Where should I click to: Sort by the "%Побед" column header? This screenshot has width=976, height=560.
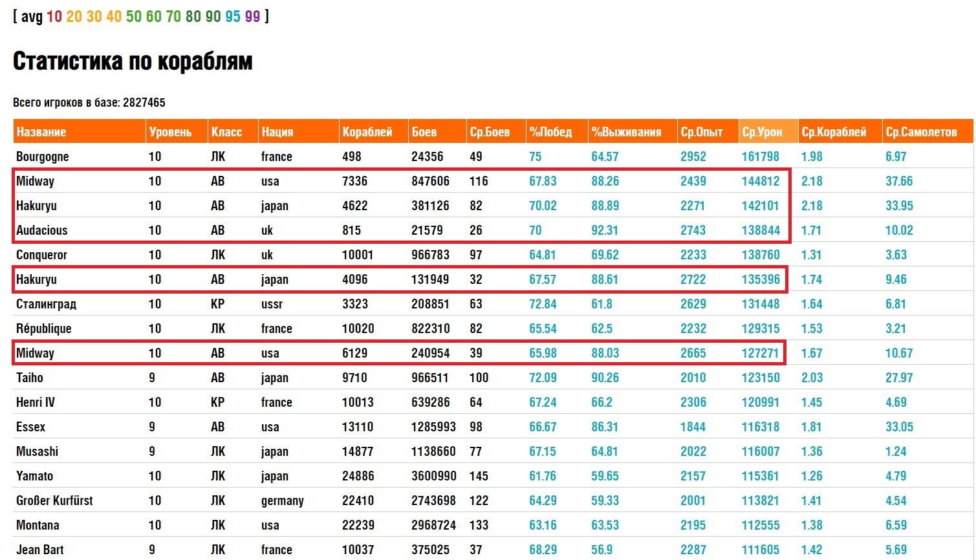click(x=550, y=132)
